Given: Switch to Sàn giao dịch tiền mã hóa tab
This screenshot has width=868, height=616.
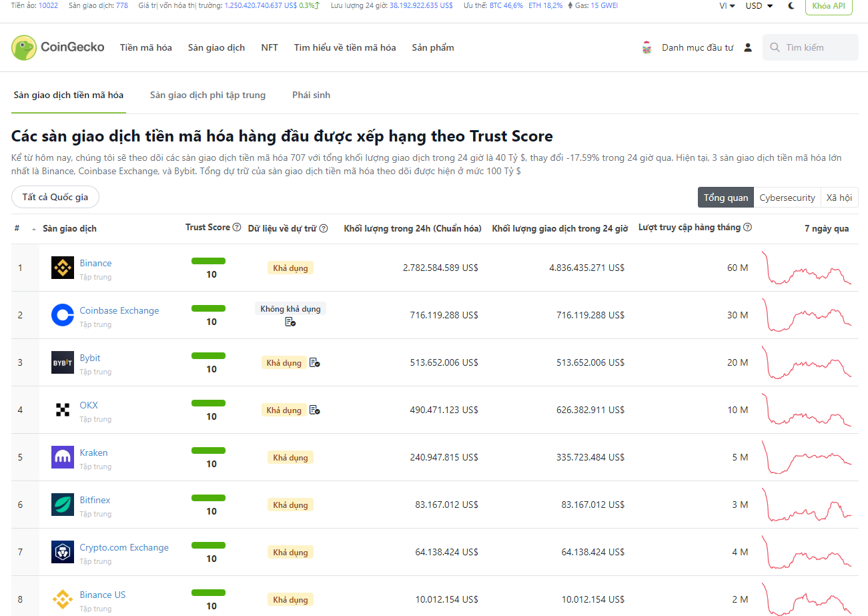Looking at the screenshot, I should (69, 95).
